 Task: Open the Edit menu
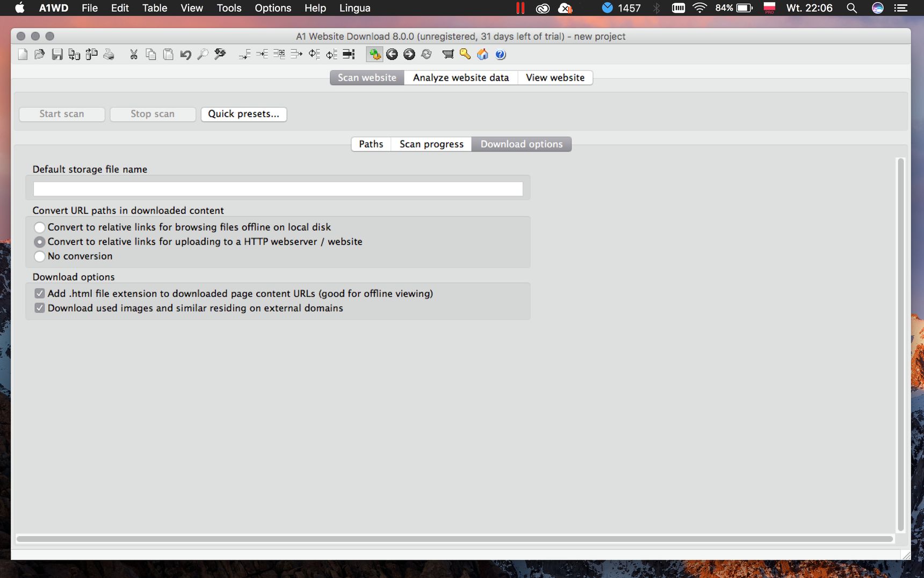pyautogui.click(x=120, y=8)
